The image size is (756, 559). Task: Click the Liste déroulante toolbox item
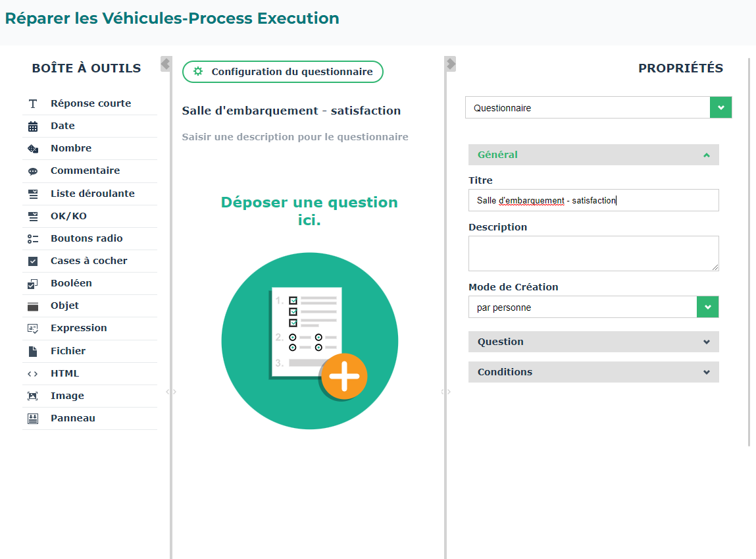coord(92,194)
